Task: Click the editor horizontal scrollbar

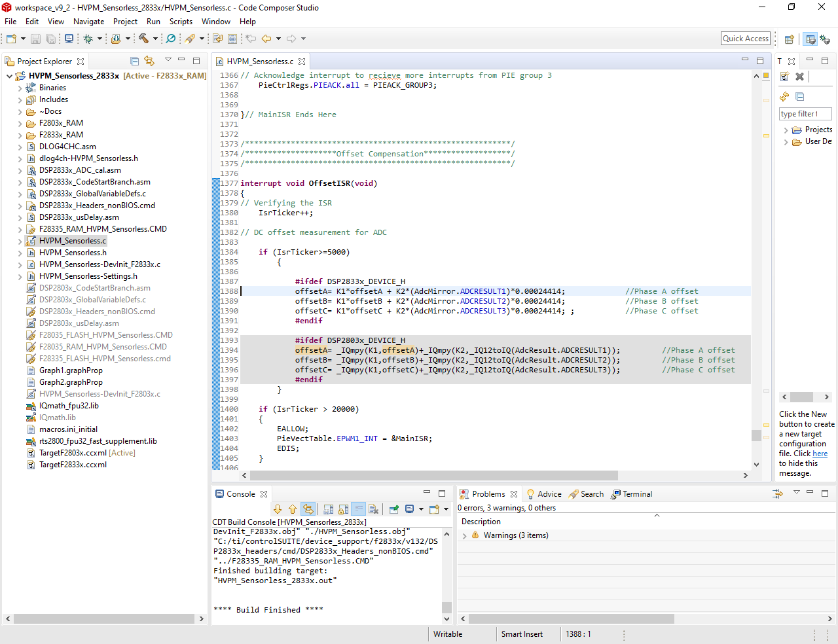Action: click(x=432, y=476)
